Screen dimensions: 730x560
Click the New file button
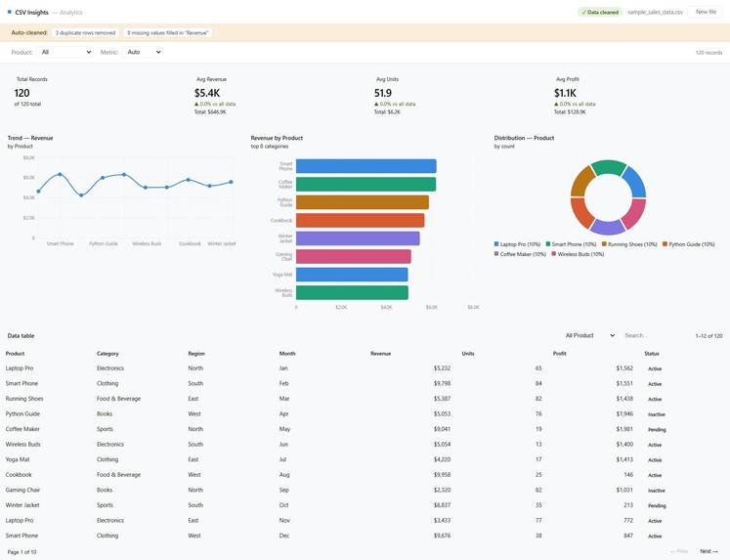[x=706, y=12]
